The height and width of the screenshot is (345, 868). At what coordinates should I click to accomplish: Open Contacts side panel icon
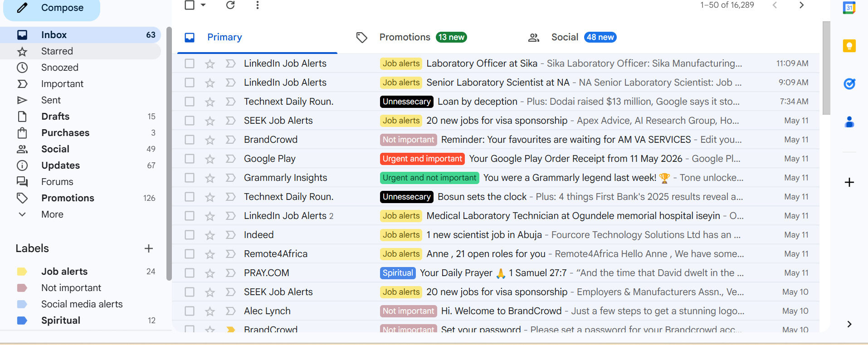(849, 122)
